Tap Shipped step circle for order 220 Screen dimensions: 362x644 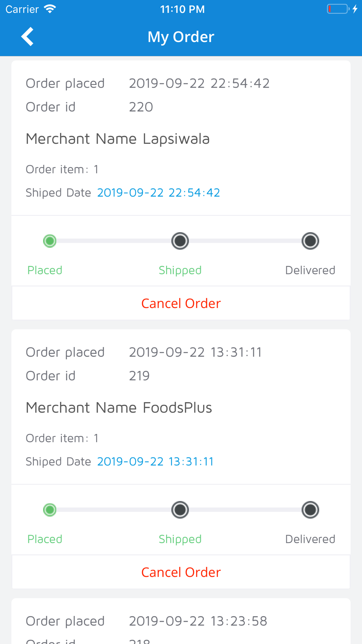tap(180, 241)
